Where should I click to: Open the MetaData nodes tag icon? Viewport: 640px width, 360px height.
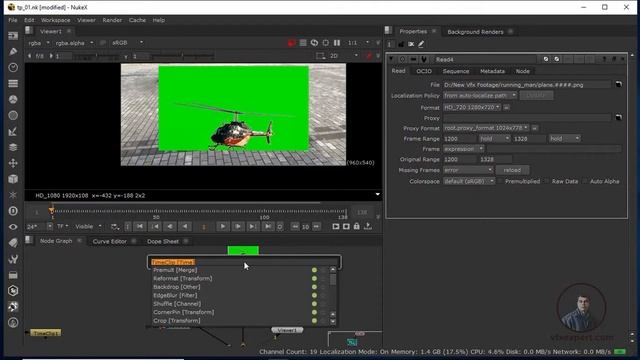click(13, 243)
